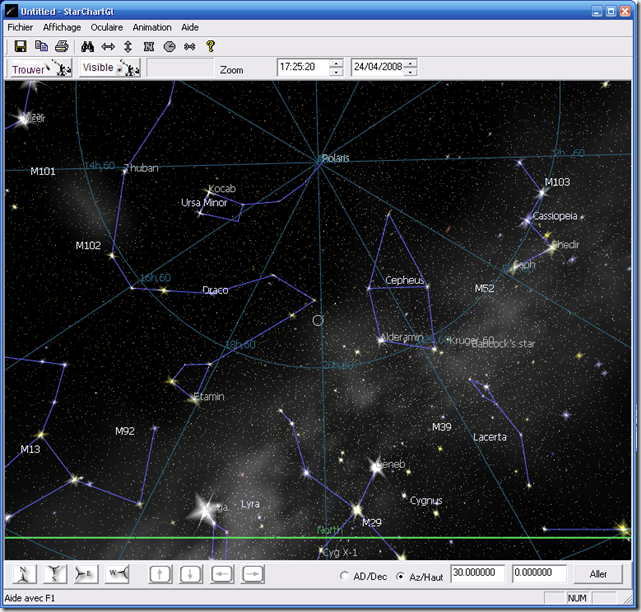Open the Affichage menu
The image size is (641, 612).
[62, 27]
